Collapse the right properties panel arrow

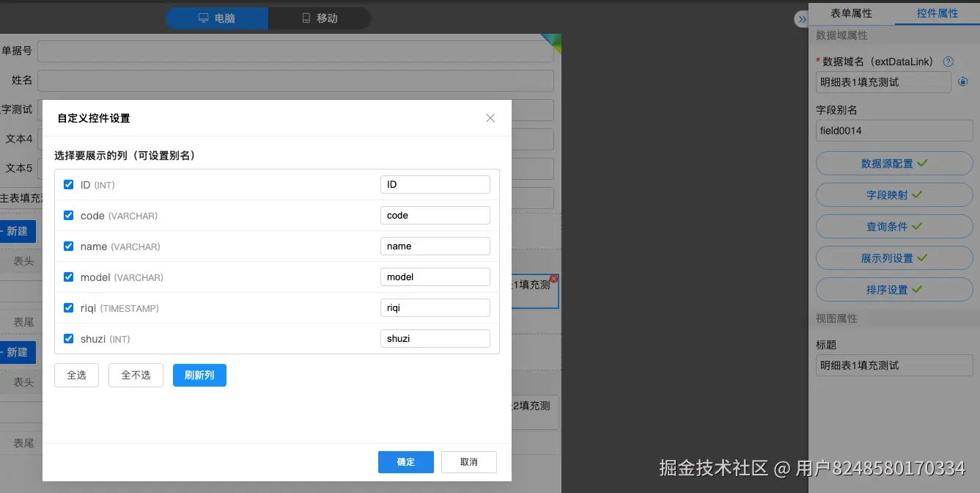[x=801, y=20]
